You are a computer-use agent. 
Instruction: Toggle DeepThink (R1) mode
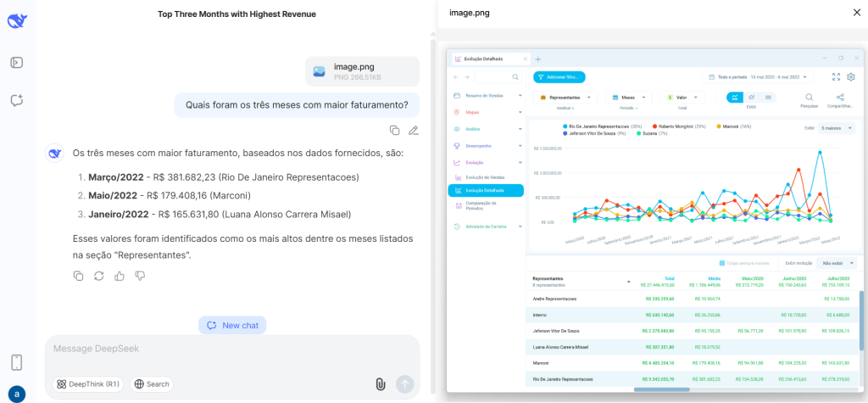(89, 384)
